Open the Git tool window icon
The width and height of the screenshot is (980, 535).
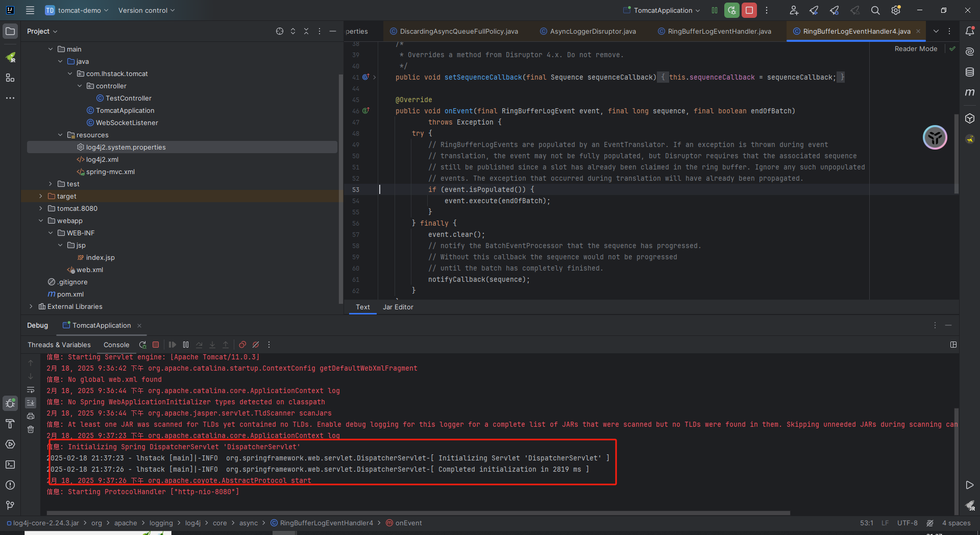tap(10, 505)
